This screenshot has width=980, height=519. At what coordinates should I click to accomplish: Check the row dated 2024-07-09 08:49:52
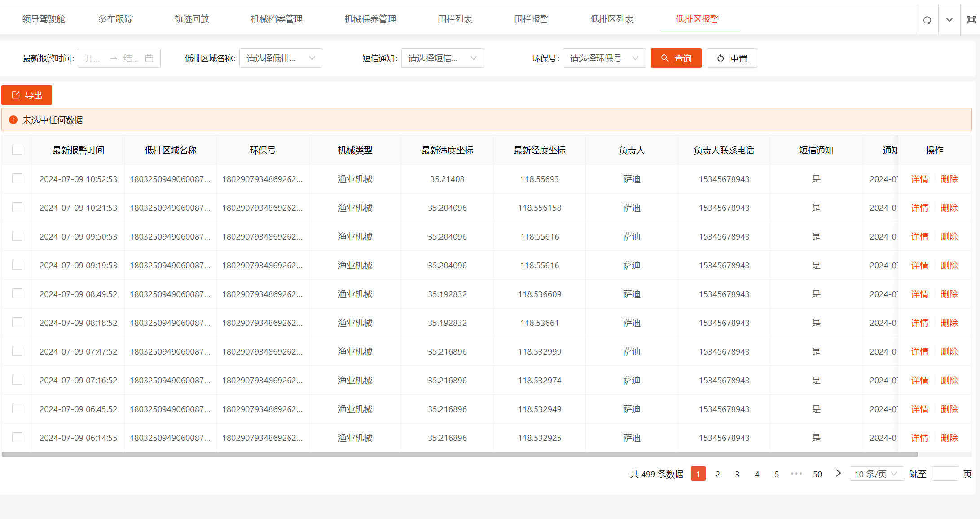17,293
